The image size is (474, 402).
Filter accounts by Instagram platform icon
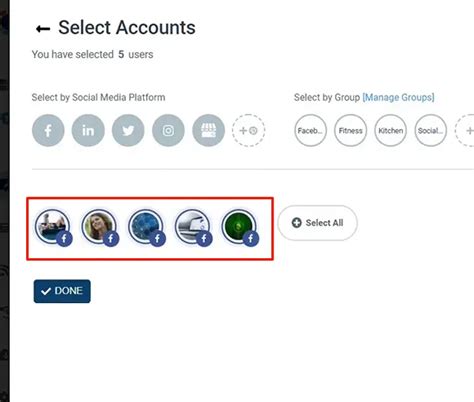168,130
